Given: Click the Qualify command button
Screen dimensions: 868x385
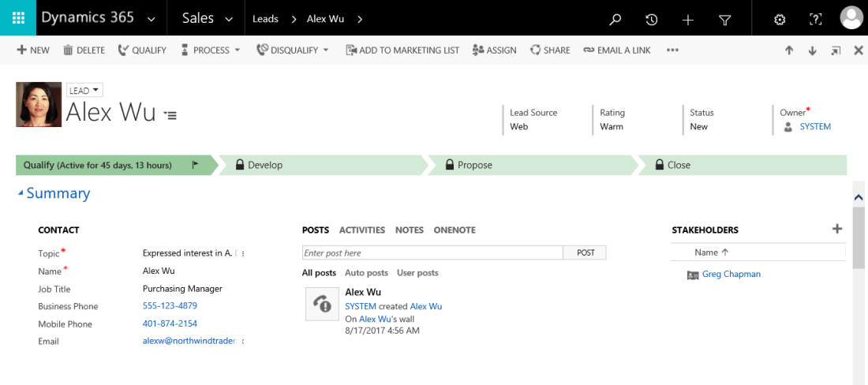Looking at the screenshot, I should pos(142,50).
